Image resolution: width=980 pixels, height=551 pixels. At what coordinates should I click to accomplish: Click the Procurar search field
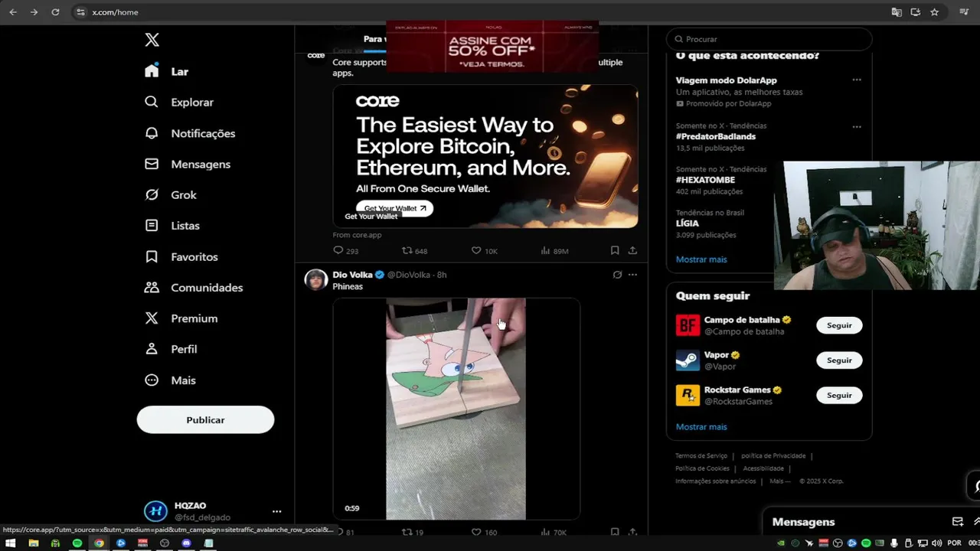click(769, 39)
